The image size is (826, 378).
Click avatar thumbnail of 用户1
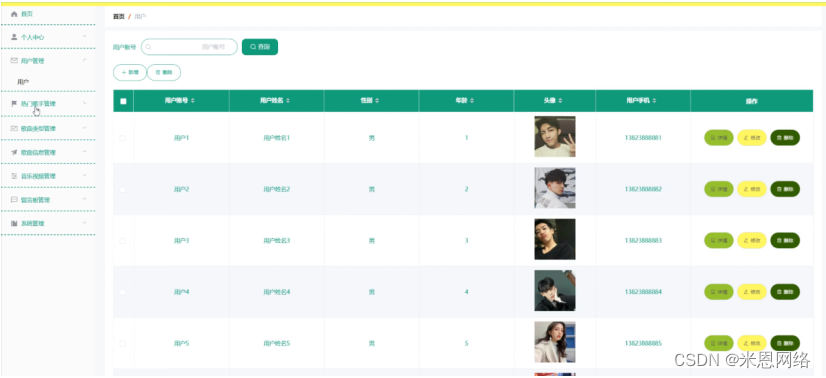(555, 137)
